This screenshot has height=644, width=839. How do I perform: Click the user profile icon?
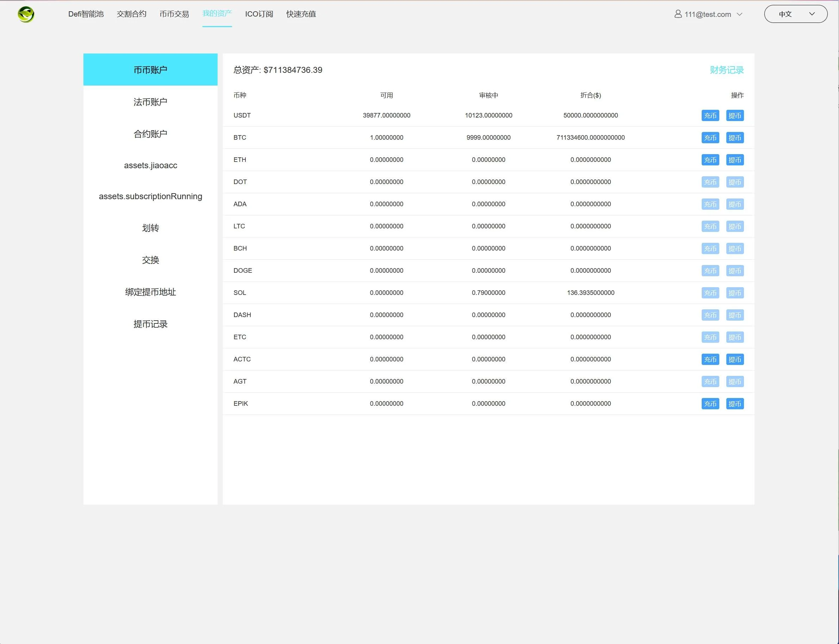click(x=678, y=14)
